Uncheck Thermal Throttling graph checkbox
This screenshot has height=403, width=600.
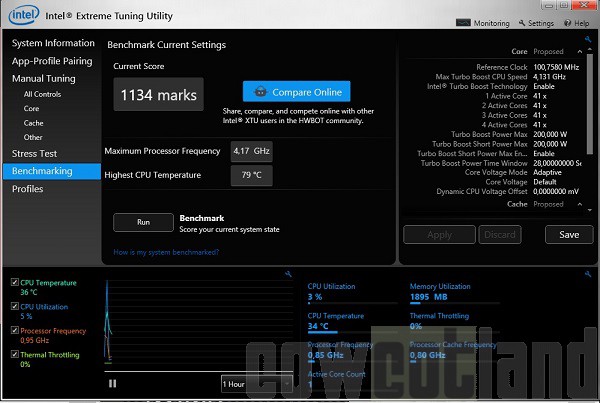(x=15, y=354)
